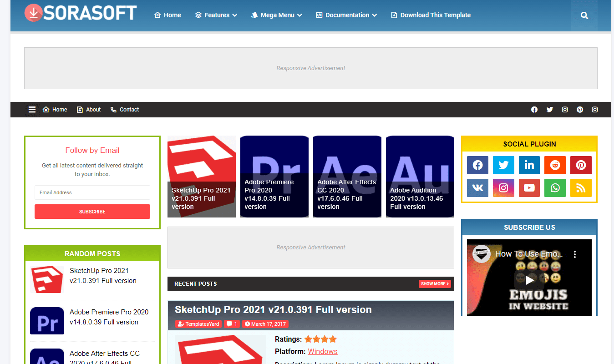This screenshot has width=614, height=364.
Task: Click the comments count badge
Action: (232, 324)
